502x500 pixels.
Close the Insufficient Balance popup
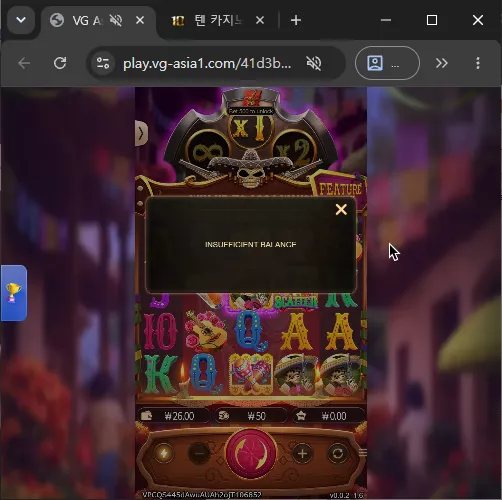coord(341,210)
